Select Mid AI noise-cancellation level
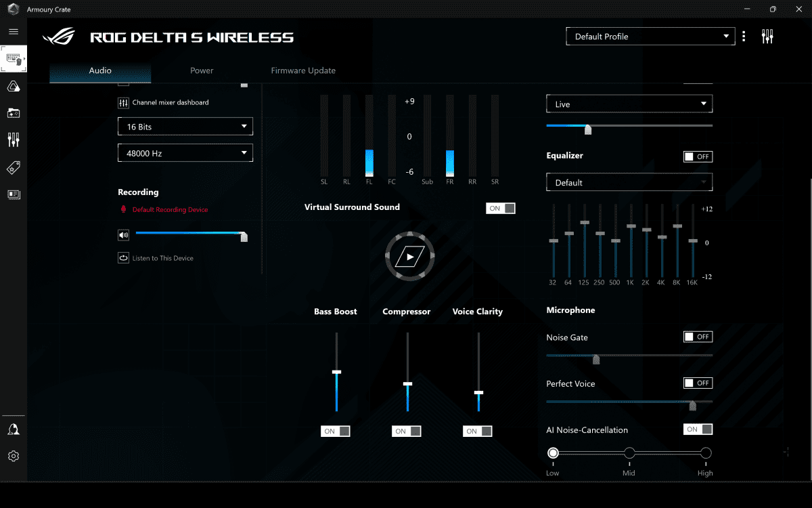The height and width of the screenshot is (508, 812). (x=629, y=453)
